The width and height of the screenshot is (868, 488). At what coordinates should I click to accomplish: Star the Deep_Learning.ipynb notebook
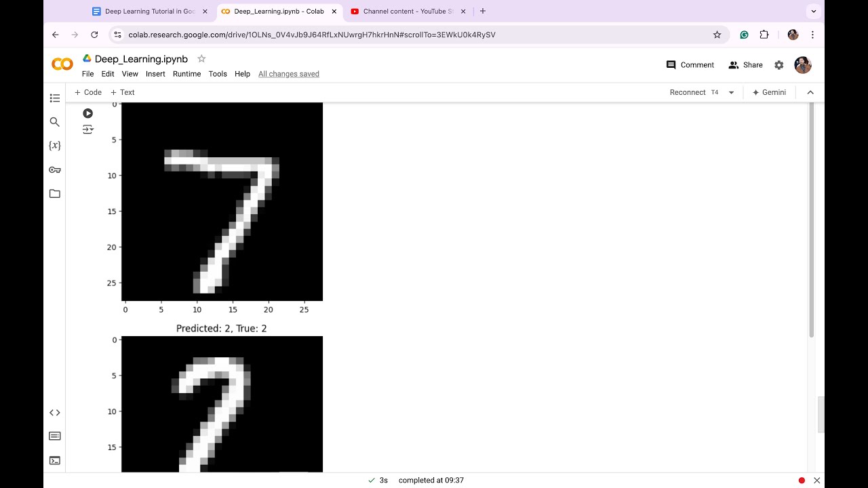point(201,59)
